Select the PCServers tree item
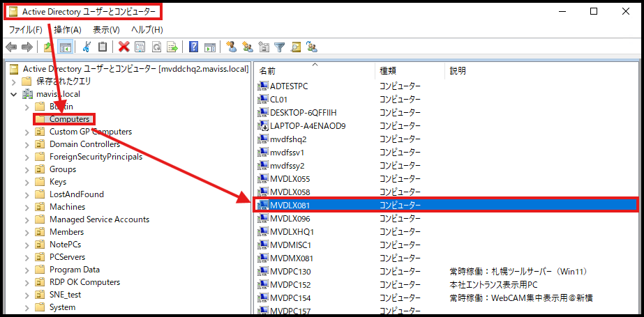The image size is (644, 317). 68,257
